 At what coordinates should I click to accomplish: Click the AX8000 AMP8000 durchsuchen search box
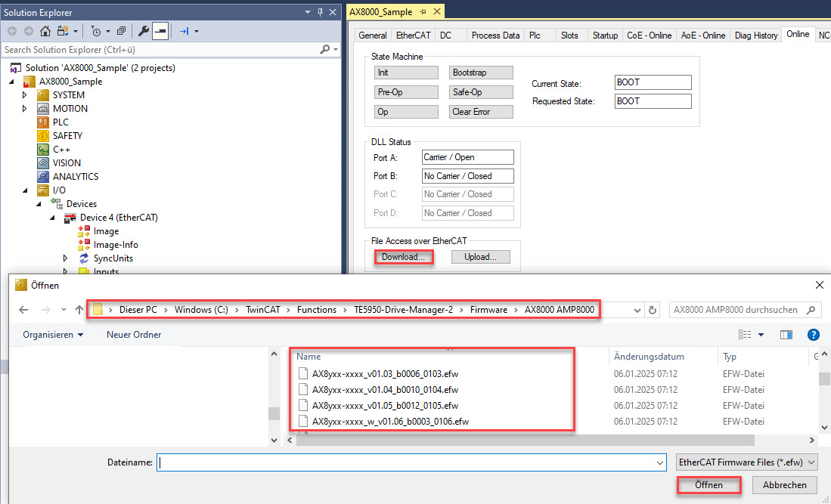coord(744,310)
